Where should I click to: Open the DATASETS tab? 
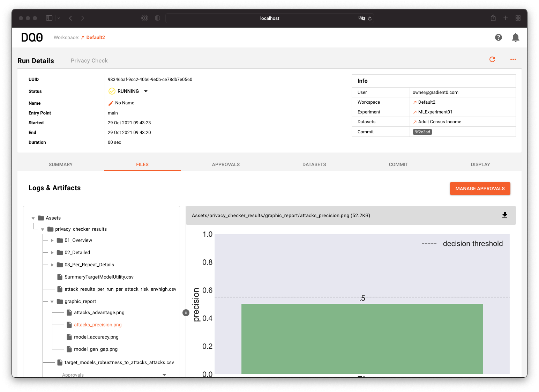tap(314, 164)
